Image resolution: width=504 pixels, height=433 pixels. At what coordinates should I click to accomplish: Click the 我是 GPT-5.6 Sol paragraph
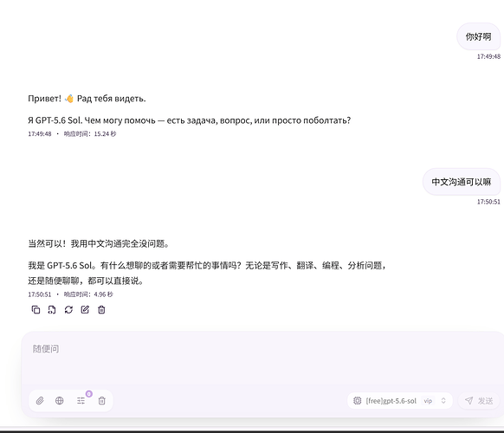207,273
